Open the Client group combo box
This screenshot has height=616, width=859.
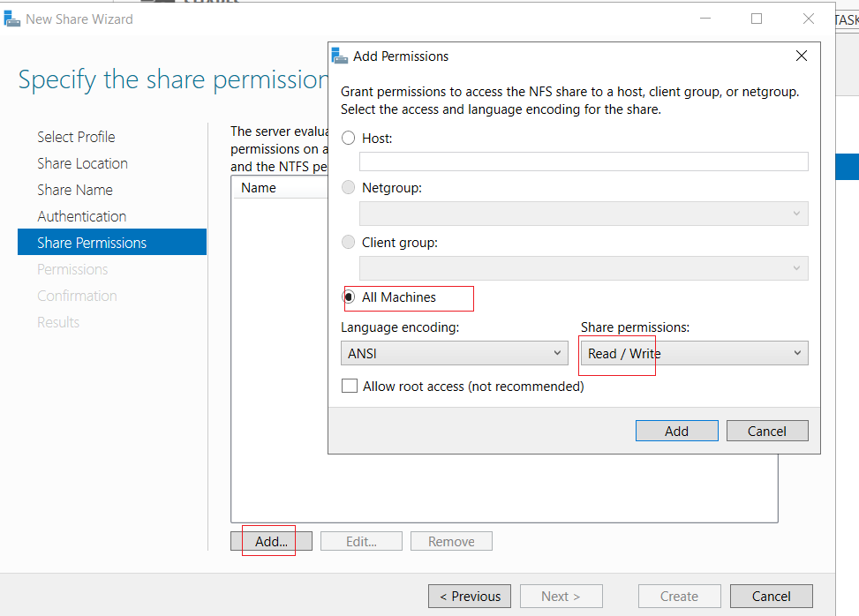pyautogui.click(x=584, y=268)
